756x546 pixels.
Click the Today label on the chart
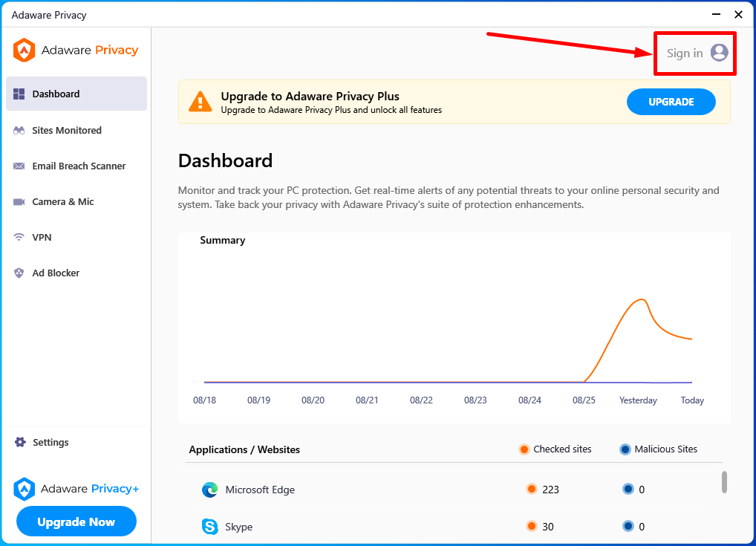(x=692, y=400)
